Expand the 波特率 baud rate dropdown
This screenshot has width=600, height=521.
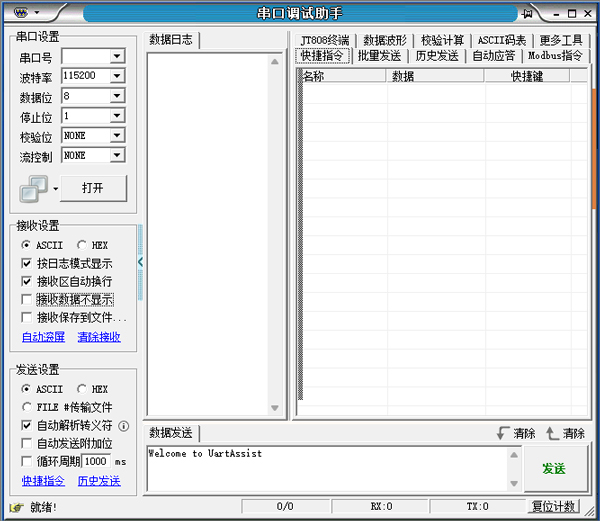(117, 76)
